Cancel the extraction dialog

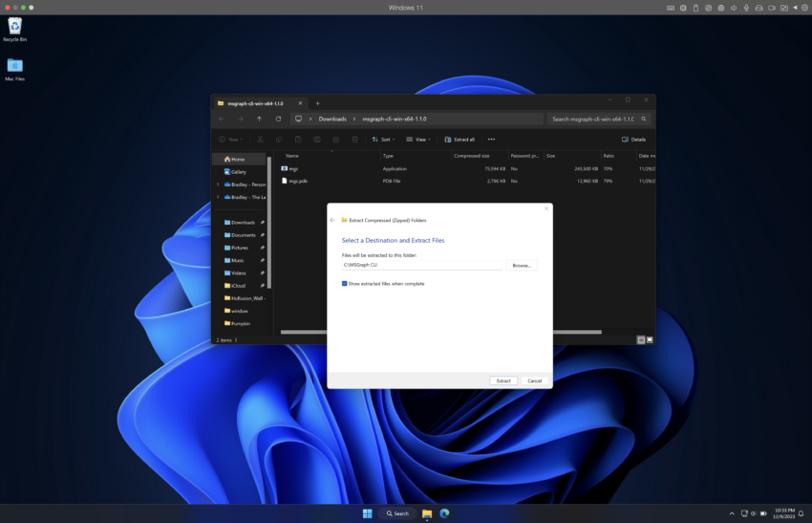tap(534, 381)
